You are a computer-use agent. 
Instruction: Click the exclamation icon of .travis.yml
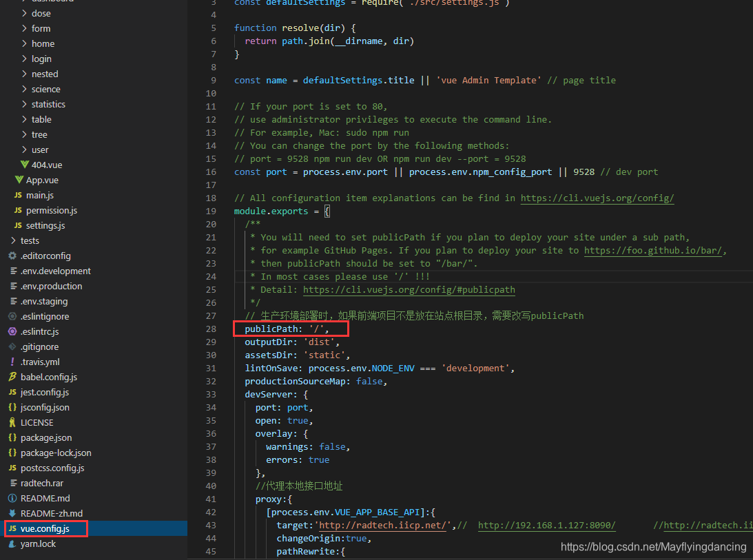12,362
